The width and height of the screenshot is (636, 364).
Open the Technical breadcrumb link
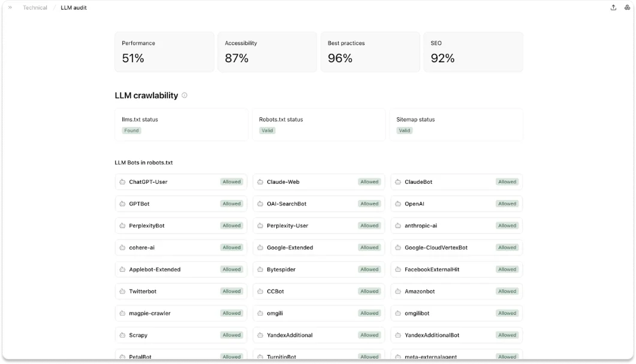point(35,7)
